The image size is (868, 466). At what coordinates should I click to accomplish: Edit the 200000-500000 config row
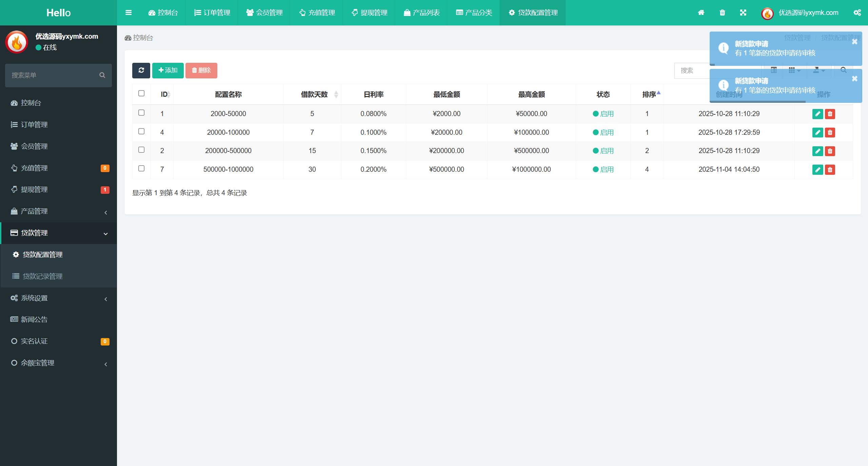817,151
